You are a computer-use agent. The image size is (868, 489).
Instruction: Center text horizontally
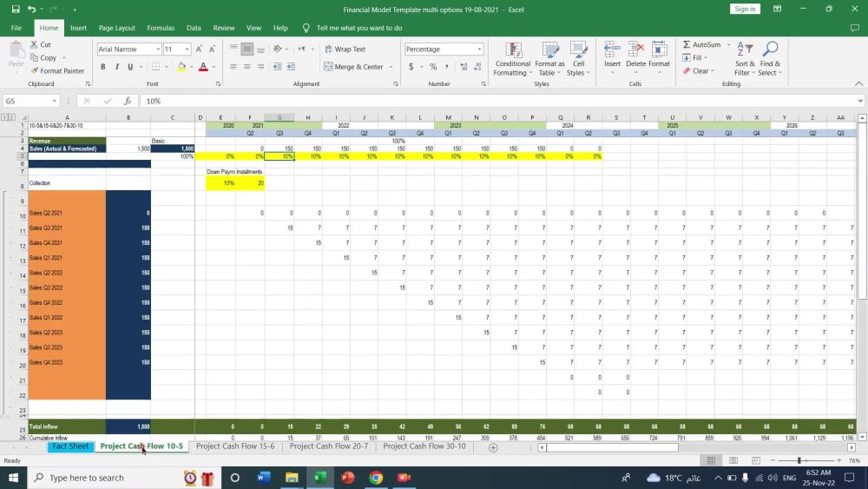point(247,67)
